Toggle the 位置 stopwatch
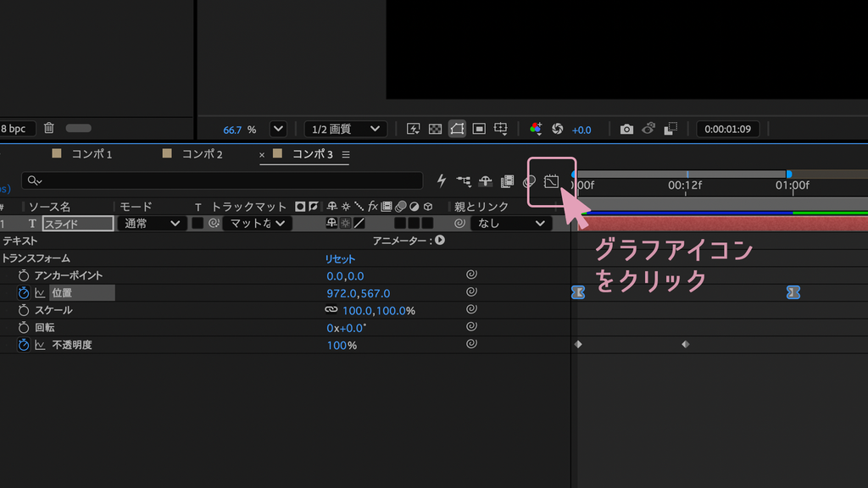Image resolution: width=868 pixels, height=488 pixels. pyautogui.click(x=23, y=292)
